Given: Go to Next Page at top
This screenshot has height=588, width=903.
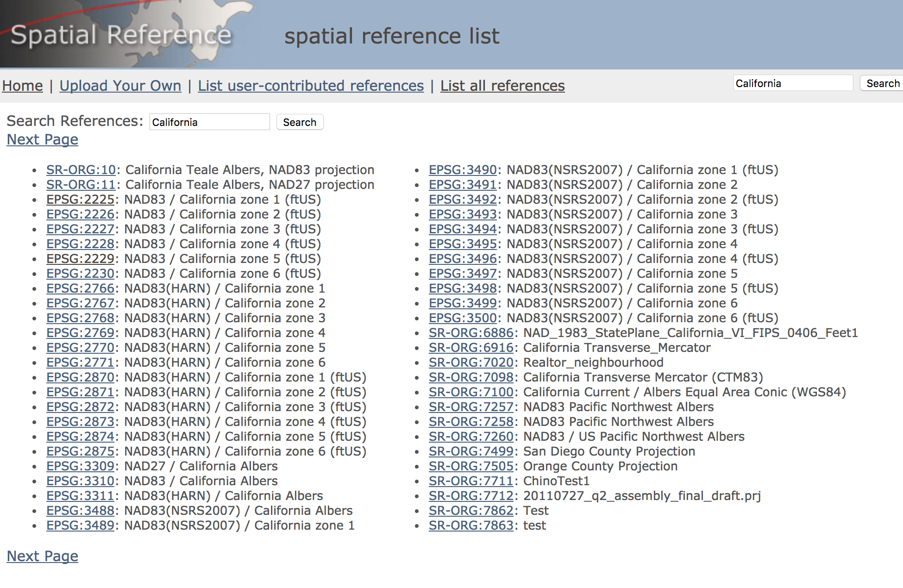Looking at the screenshot, I should coord(43,139).
